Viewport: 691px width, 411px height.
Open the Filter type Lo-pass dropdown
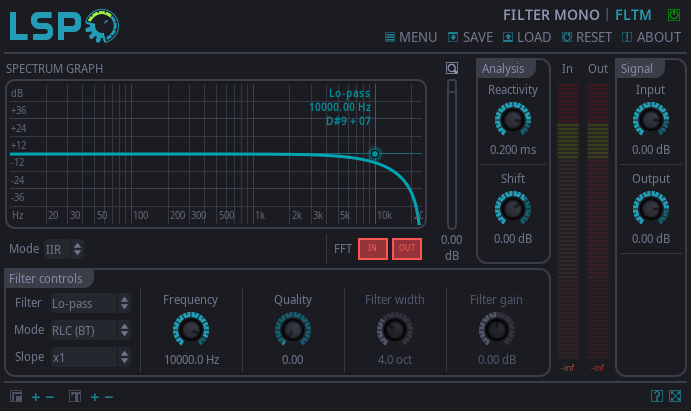coord(90,303)
